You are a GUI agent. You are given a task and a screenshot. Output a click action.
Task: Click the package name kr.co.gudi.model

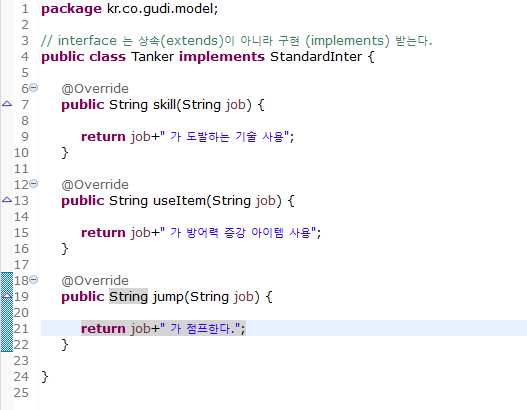pos(162,9)
